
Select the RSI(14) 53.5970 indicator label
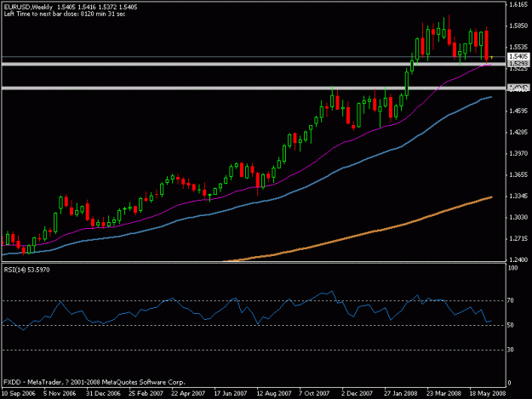26,270
